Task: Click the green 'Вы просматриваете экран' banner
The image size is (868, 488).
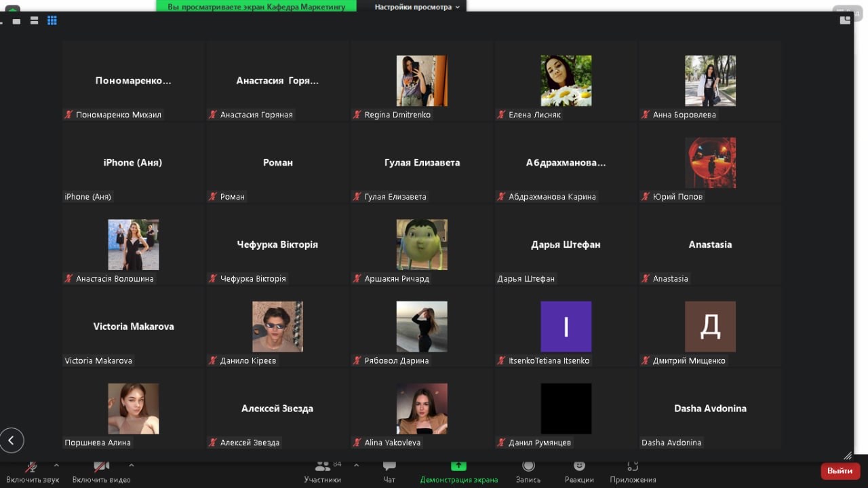Action: click(256, 7)
